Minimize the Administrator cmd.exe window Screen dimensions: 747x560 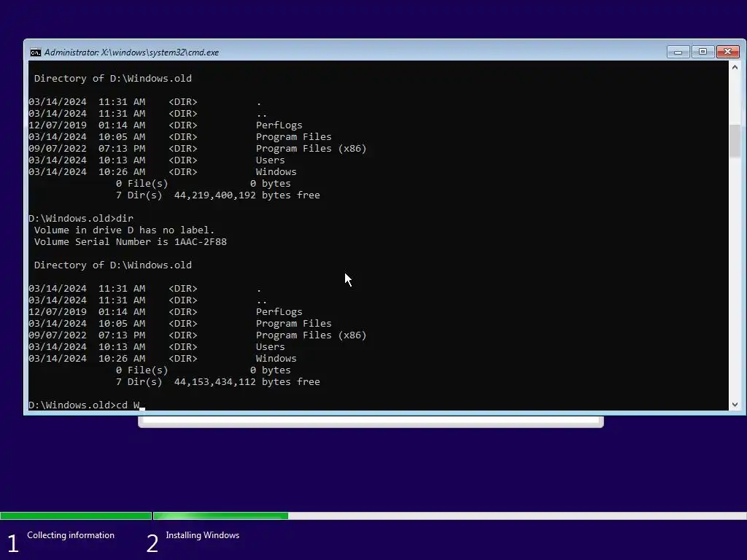tap(678, 52)
